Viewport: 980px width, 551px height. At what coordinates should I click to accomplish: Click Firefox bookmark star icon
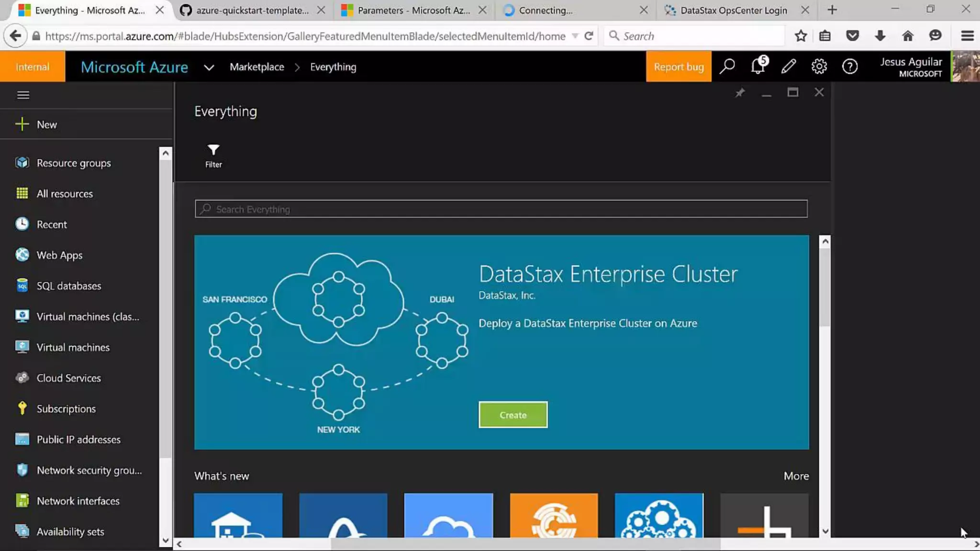[x=801, y=36]
